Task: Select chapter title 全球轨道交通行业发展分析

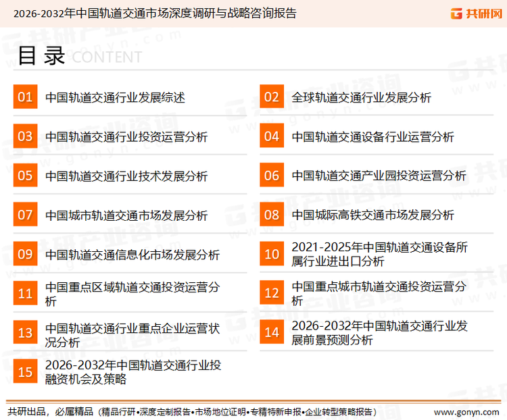Action: point(362,97)
